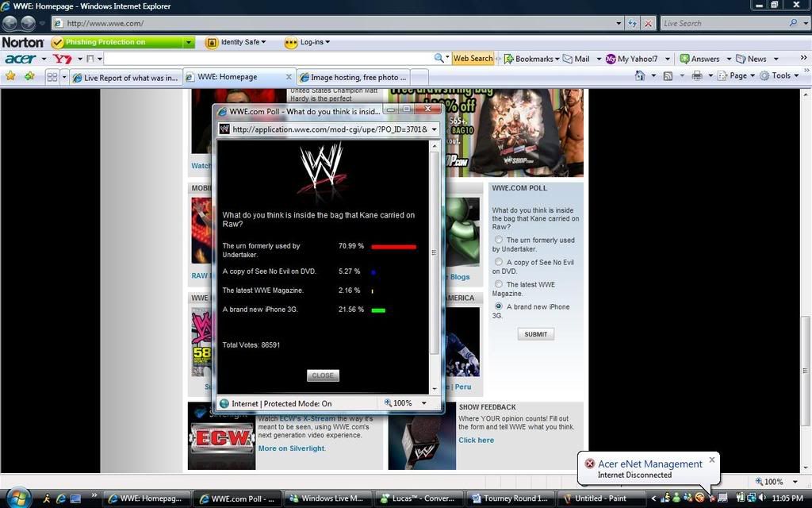The image size is (812, 508).
Task: Click the Add to Favorites icon
Action: tap(29, 76)
